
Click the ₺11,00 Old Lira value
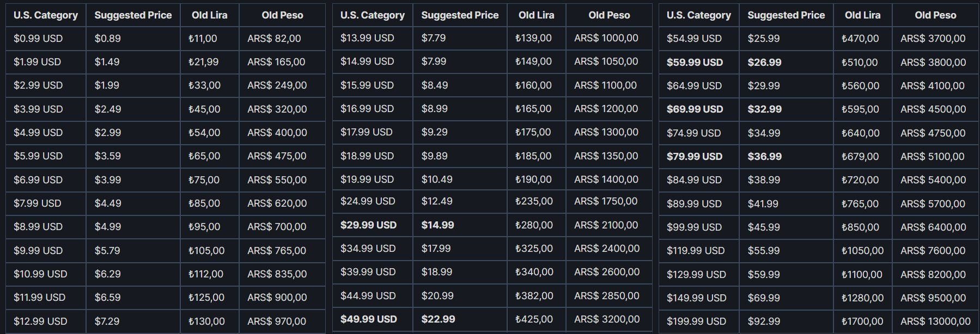point(203,39)
